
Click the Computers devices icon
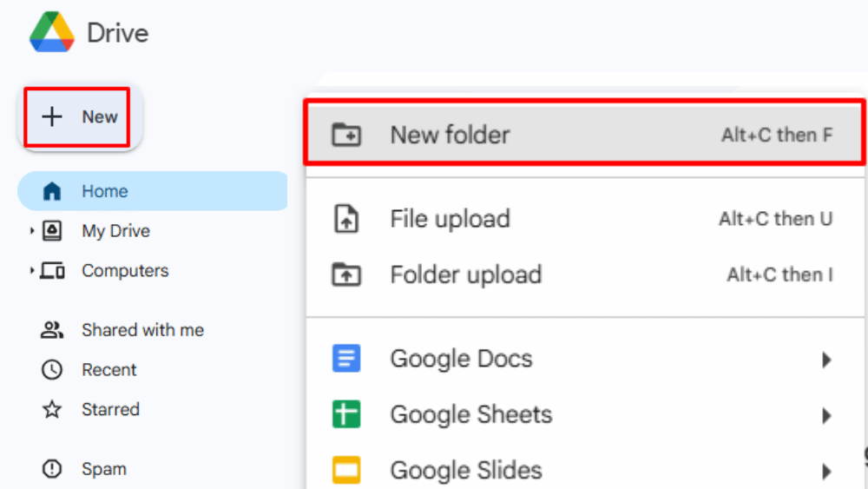(x=53, y=271)
